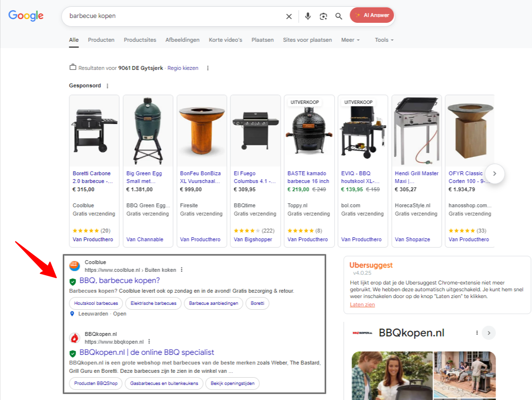Screen dimensions: 532x400
Task: Open the Sites voor plaatsen tab
Action: [x=307, y=40]
